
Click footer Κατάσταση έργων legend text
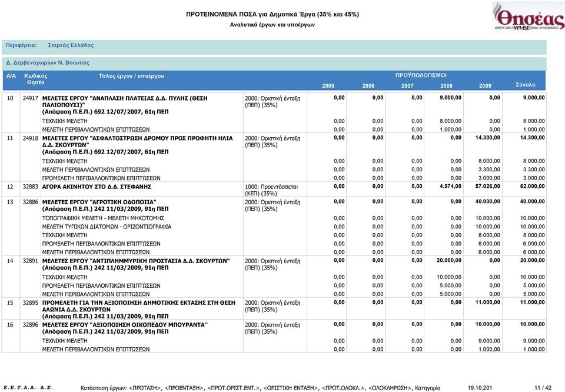261,388
